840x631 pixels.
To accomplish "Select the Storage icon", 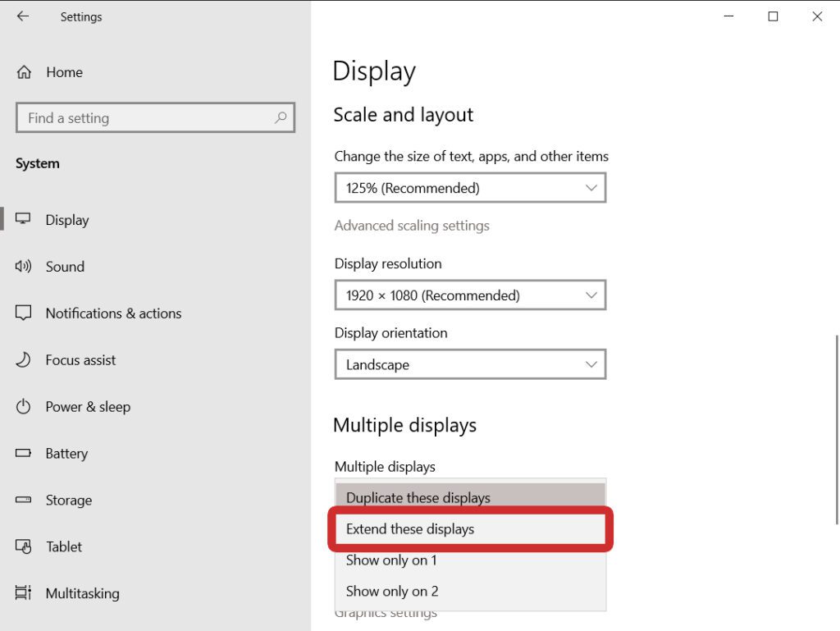I will 23,500.
